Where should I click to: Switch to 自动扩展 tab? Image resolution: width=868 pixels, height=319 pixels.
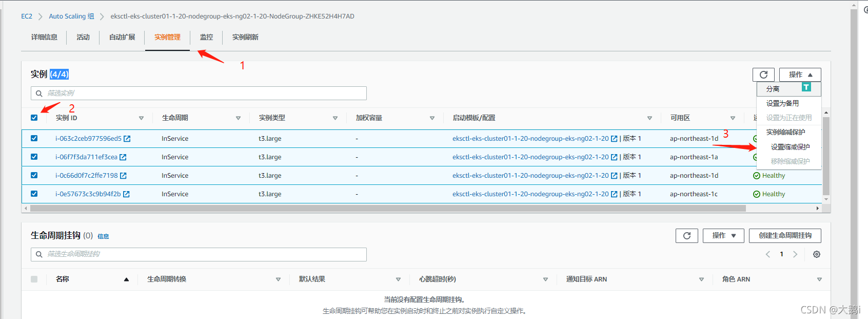[x=122, y=37]
